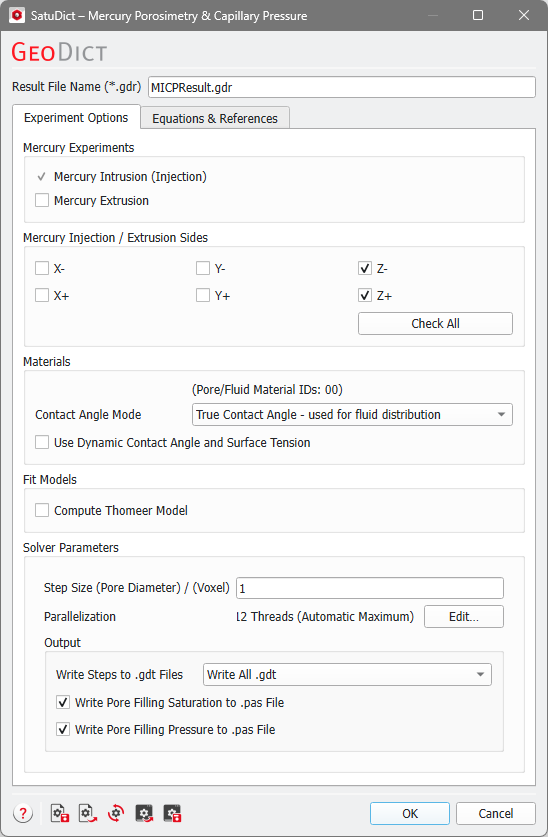
Task: Click the Check All button
Action: point(435,323)
